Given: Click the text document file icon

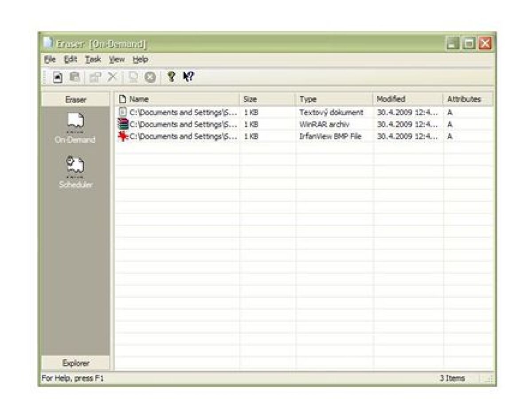Looking at the screenshot, I should click(x=123, y=113).
